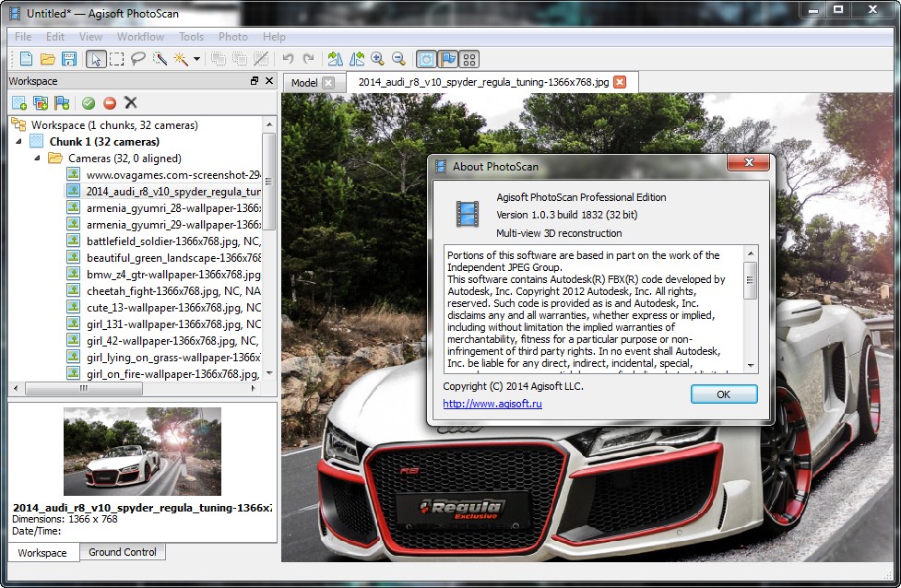The image size is (901, 588).
Task: Disable cameras with the red stop icon
Action: [110, 103]
